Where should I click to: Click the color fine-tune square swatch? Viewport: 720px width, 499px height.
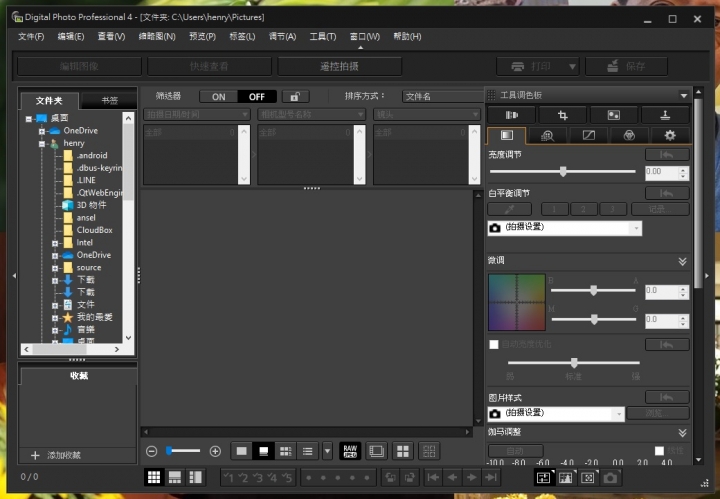coord(517,303)
